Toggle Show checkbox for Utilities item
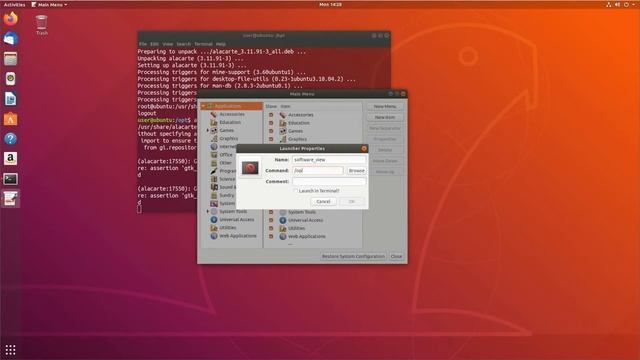Viewport: 640px width, 360px height. coord(271,228)
